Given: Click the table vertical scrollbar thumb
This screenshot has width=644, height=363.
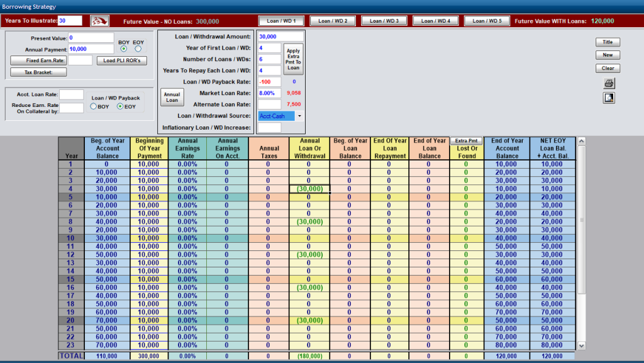Looking at the screenshot, I should [581, 220].
